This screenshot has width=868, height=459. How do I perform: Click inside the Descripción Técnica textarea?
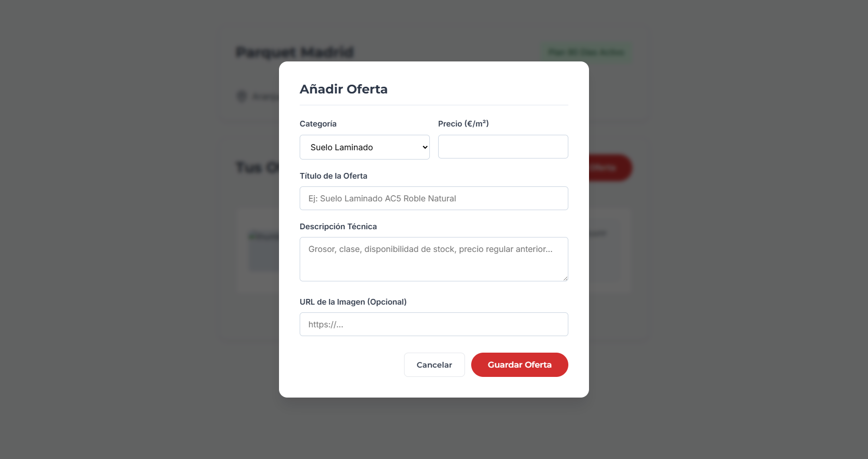[x=433, y=259]
